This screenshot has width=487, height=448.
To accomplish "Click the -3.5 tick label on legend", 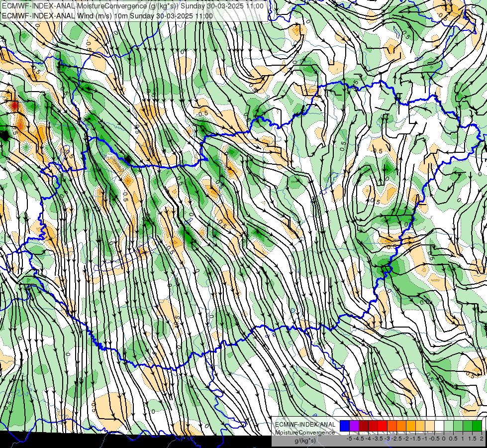I will [378, 439].
